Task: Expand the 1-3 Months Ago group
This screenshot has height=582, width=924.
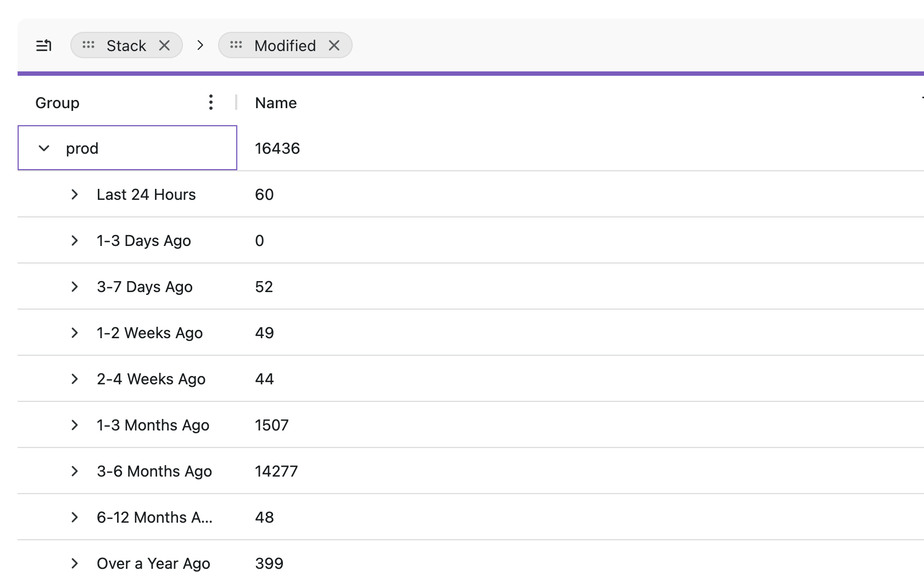Action: point(75,424)
